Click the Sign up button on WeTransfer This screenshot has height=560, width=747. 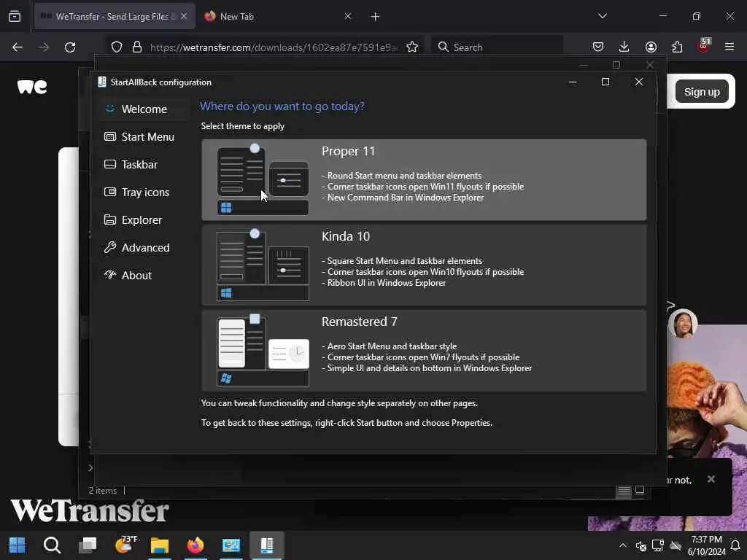click(x=702, y=91)
